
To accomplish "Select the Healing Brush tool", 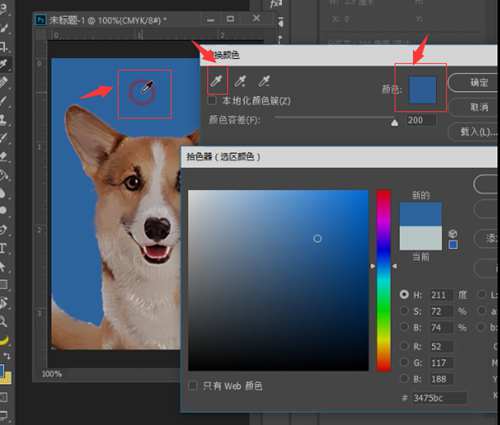I will (3, 82).
